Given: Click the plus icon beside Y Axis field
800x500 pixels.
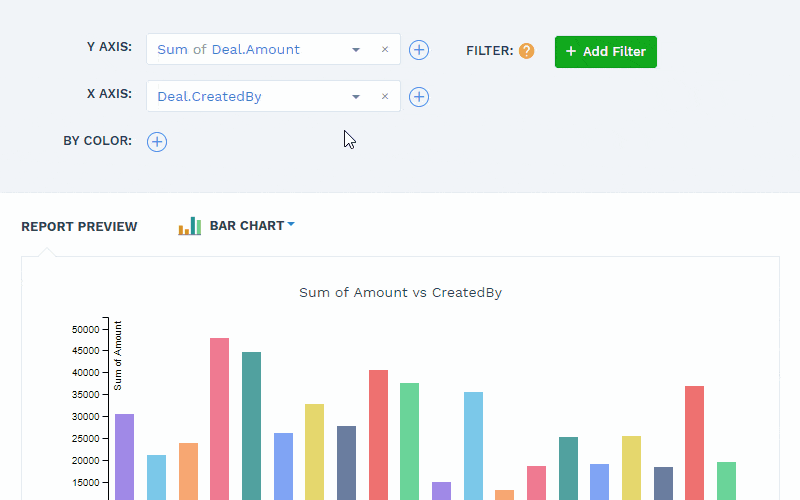Looking at the screenshot, I should (419, 50).
